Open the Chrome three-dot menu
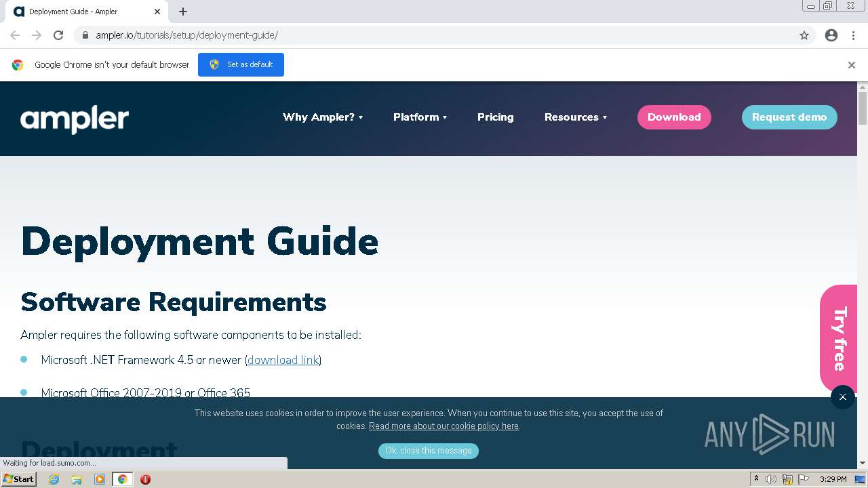 coord(853,35)
